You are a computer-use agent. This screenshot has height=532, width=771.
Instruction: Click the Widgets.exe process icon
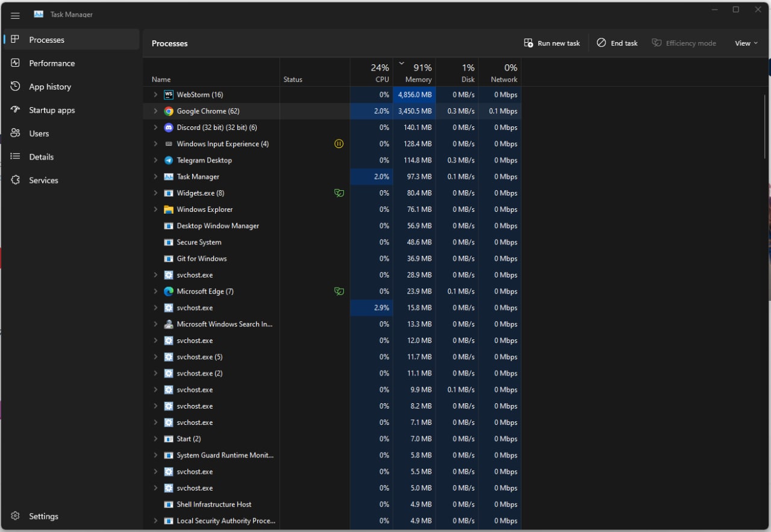(169, 193)
